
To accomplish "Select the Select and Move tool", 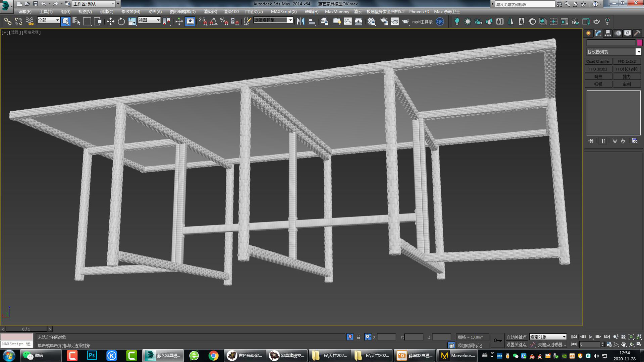I will pos(110,21).
